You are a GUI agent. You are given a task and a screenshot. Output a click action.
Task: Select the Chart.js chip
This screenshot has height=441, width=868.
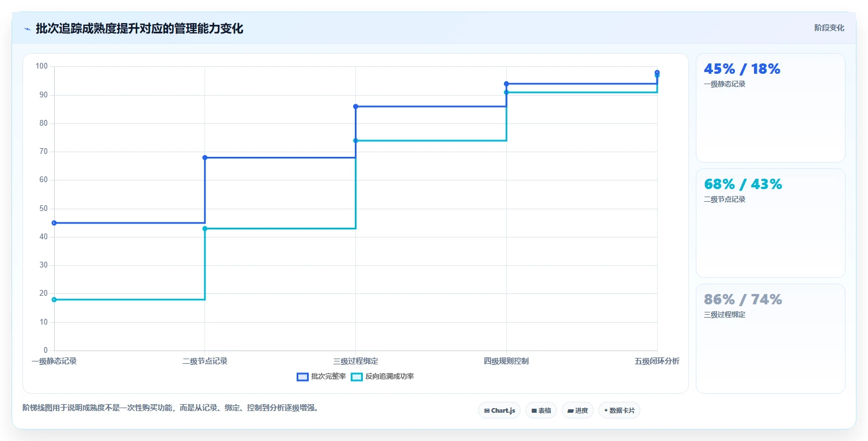pos(499,410)
